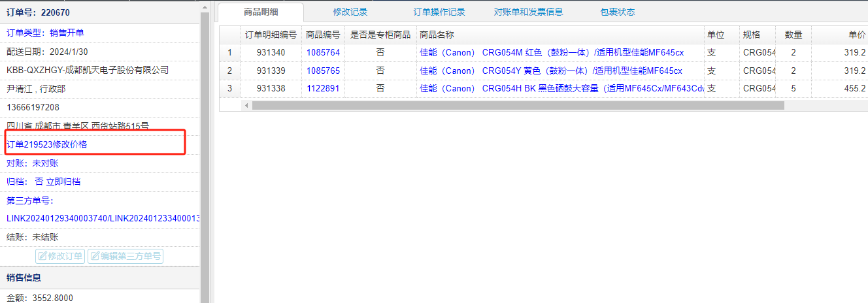The width and height of the screenshot is (868, 303).
Task: Click the contact 尹清江 , 行政部
Action: tap(36, 89)
